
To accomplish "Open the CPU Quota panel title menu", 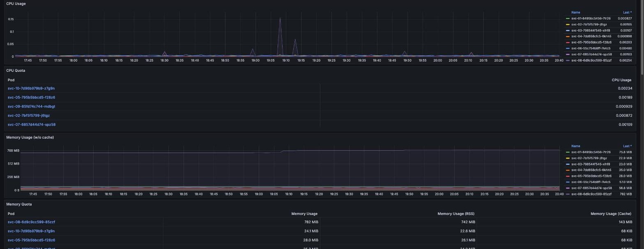I will click(x=16, y=71).
